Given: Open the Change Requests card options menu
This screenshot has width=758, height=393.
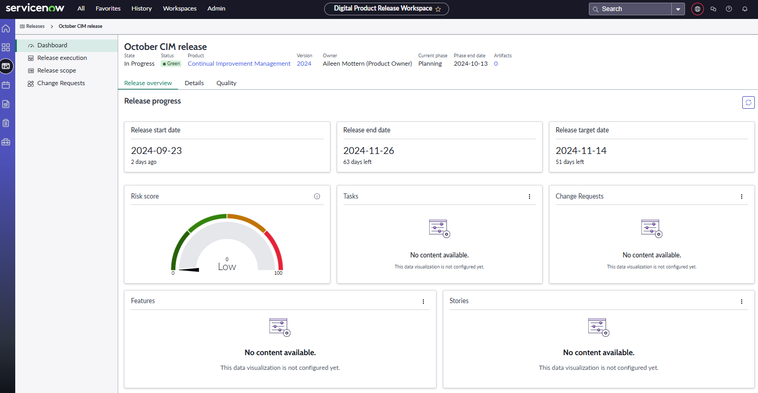Looking at the screenshot, I should click(x=742, y=196).
